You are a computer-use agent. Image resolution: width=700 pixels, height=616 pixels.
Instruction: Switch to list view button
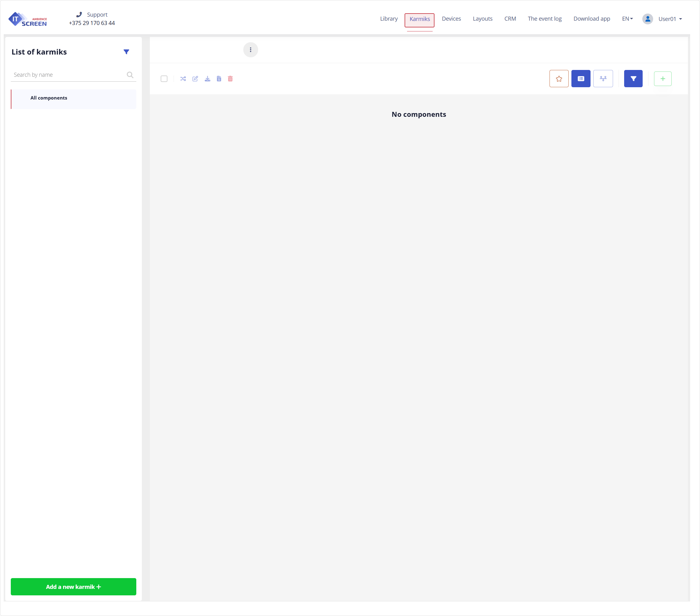click(x=581, y=79)
